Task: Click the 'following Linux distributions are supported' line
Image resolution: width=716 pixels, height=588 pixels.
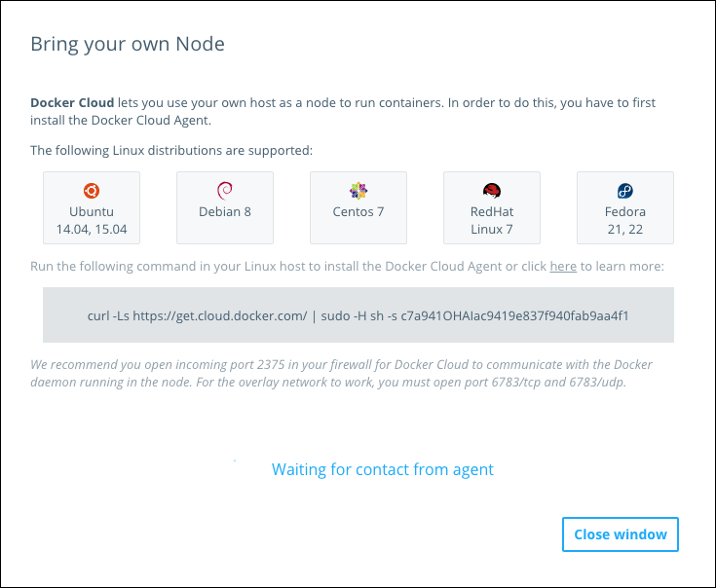Action: (171, 150)
